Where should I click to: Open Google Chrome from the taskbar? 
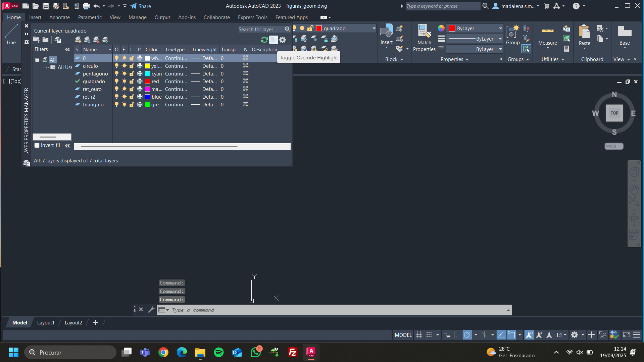[163, 352]
